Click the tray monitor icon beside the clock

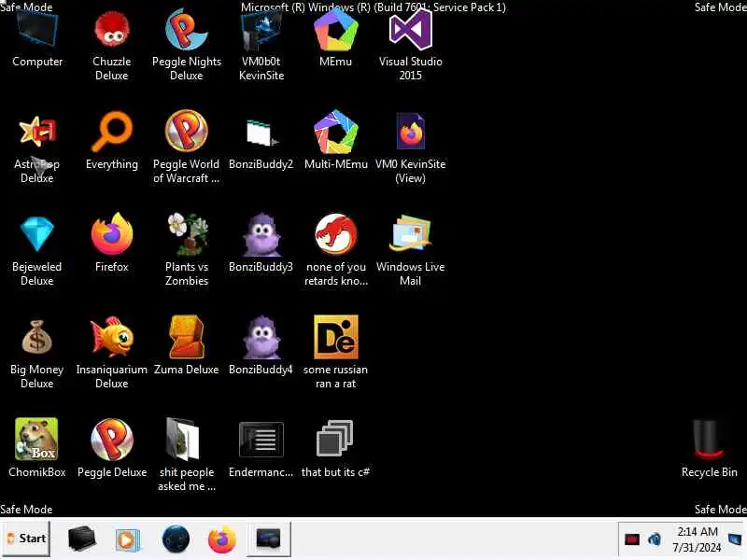pyautogui.click(x=735, y=539)
